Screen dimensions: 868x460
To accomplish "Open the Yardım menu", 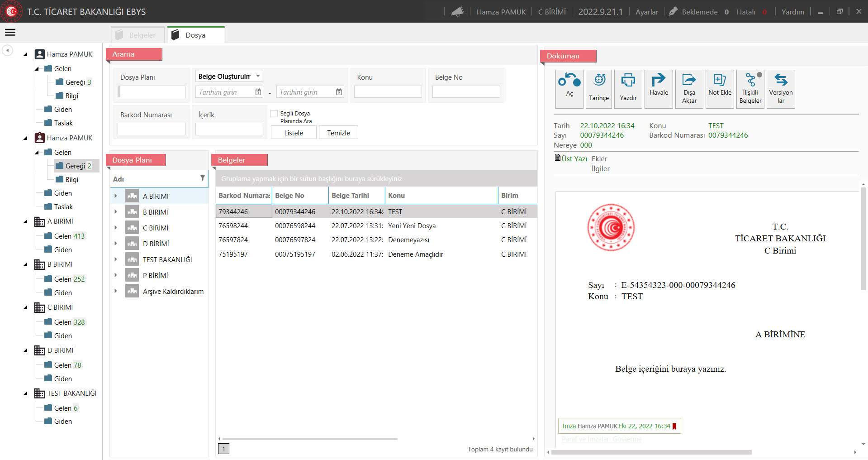I will [793, 12].
